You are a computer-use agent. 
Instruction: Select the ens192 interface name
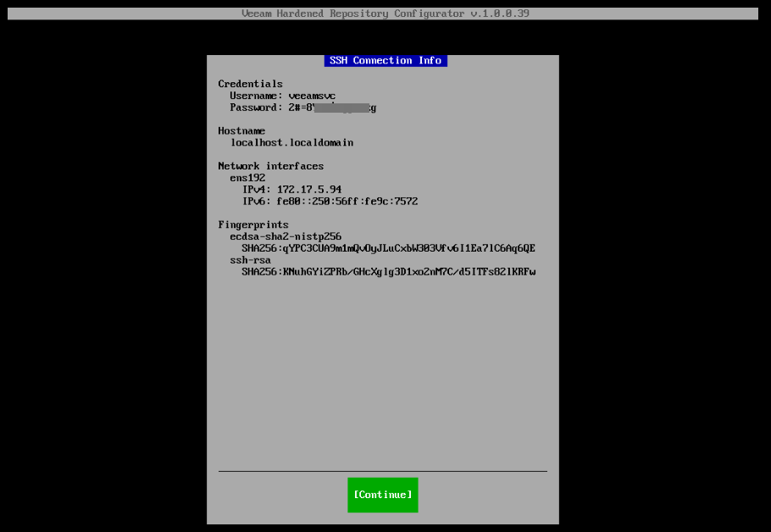tap(247, 178)
